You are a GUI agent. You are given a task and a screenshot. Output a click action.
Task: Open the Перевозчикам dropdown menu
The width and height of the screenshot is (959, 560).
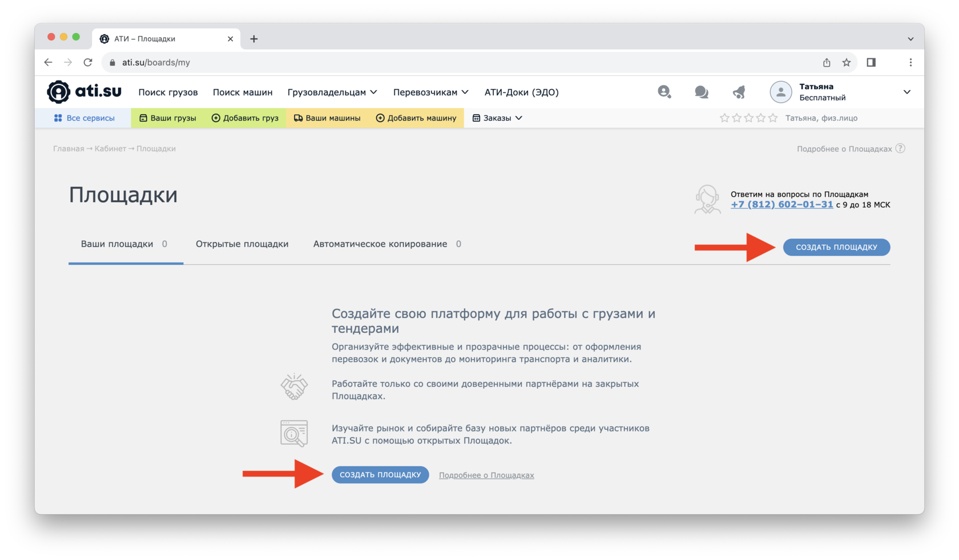(x=431, y=92)
